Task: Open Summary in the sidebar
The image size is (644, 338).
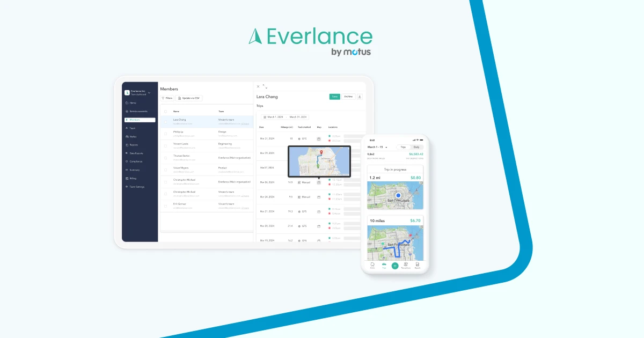Action: pos(134,170)
